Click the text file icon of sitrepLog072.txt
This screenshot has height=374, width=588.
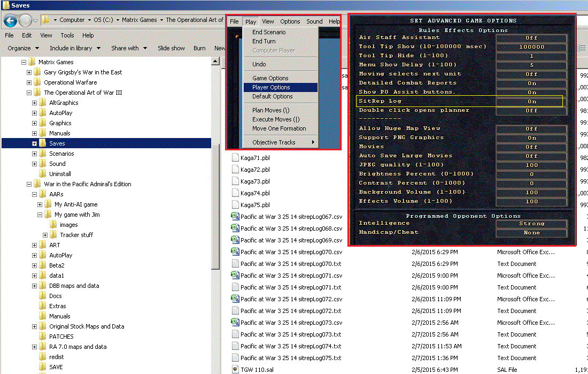[235, 310]
